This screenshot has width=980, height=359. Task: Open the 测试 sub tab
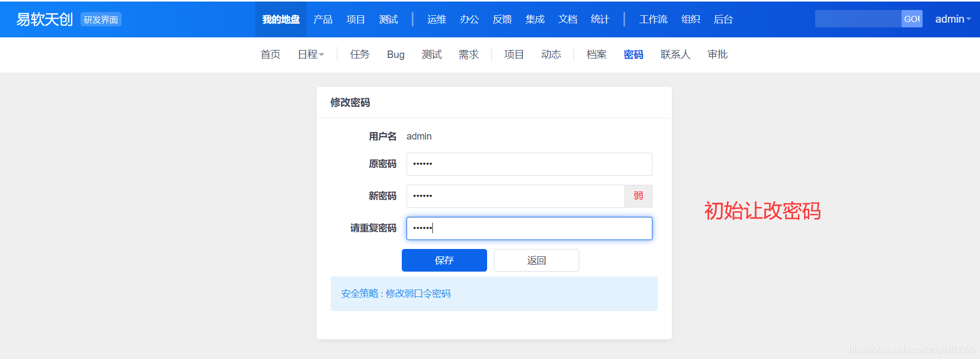pos(432,55)
